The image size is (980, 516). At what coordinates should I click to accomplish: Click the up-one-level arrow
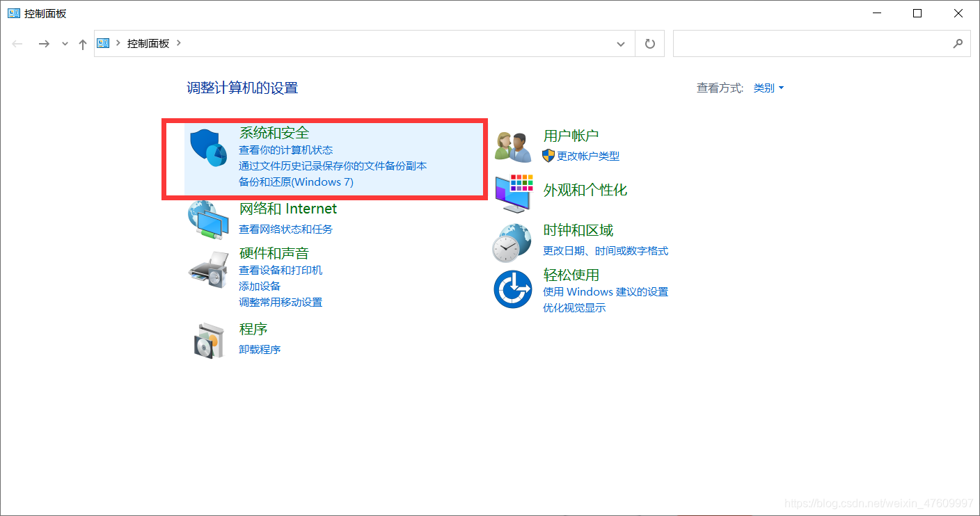[x=83, y=44]
